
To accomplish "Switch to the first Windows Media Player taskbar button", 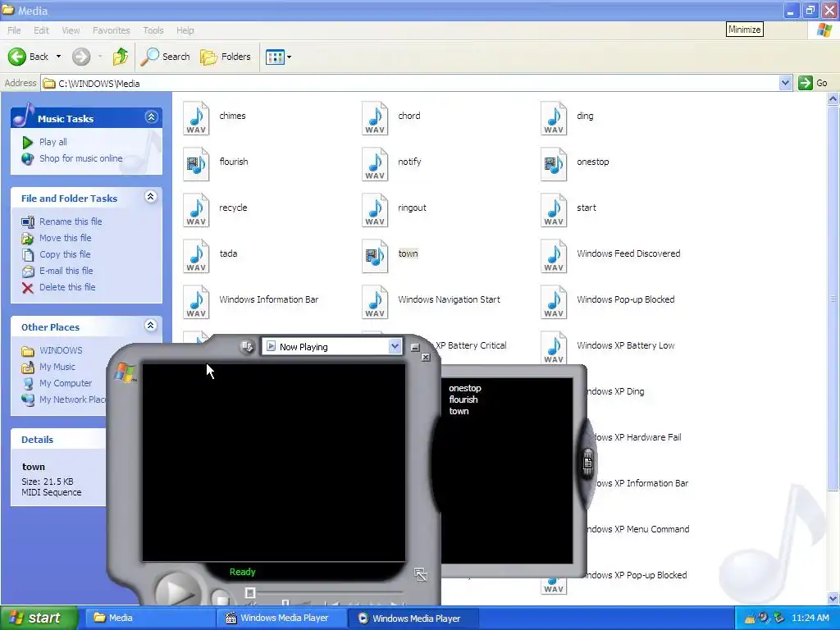I will coord(281,618).
